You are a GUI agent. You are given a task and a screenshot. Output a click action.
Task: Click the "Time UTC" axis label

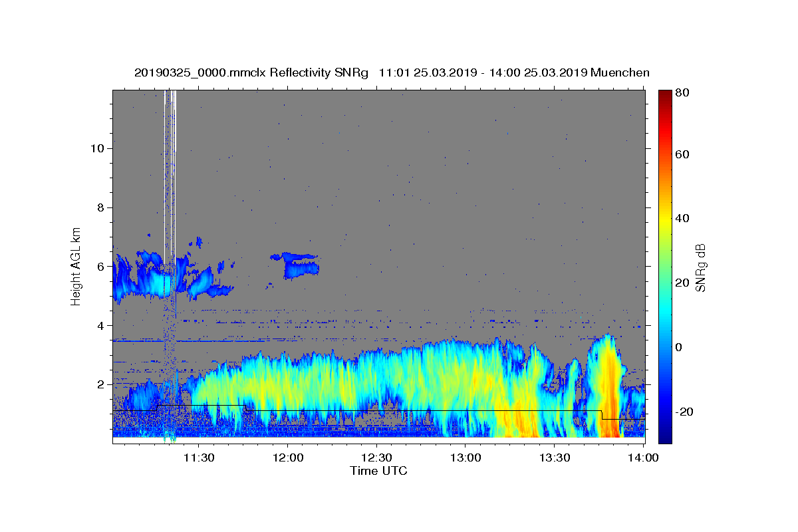pos(378,471)
